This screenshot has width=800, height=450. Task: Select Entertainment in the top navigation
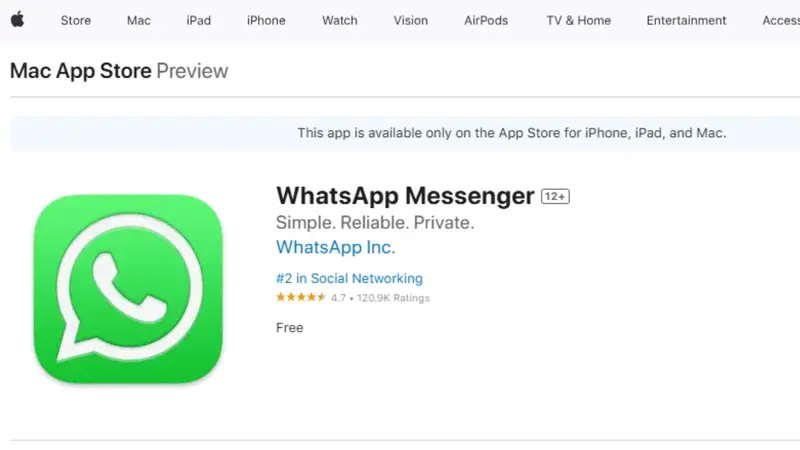[x=686, y=20]
